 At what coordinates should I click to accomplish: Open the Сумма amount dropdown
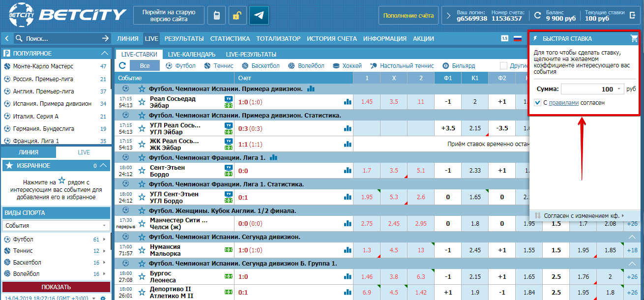618,89
